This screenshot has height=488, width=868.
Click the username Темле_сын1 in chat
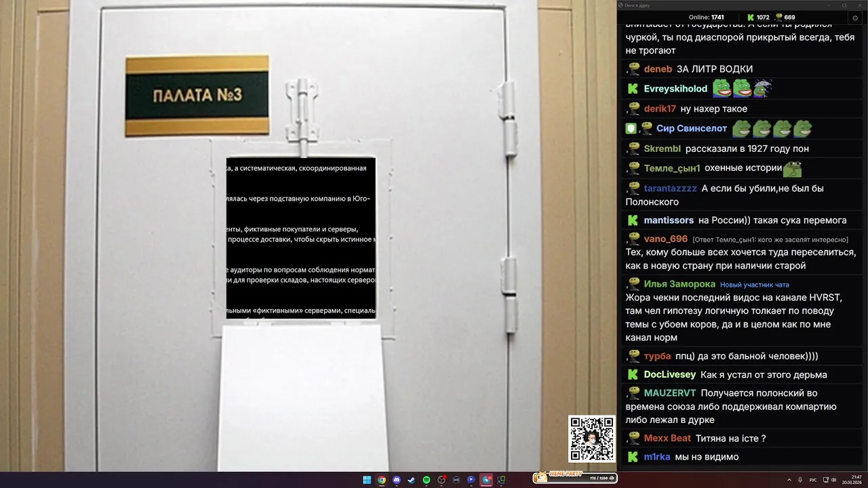click(672, 168)
